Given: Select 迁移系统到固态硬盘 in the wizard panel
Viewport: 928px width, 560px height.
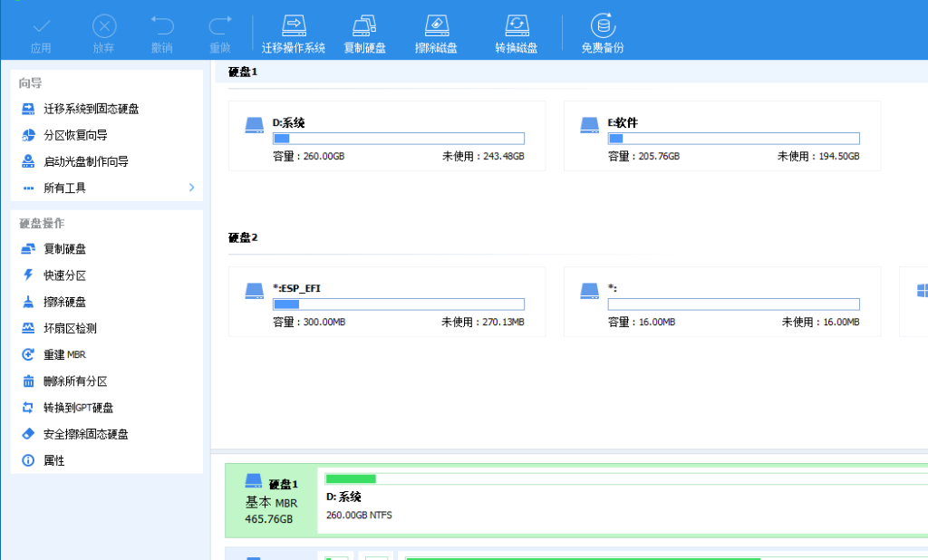Looking at the screenshot, I should point(91,109).
